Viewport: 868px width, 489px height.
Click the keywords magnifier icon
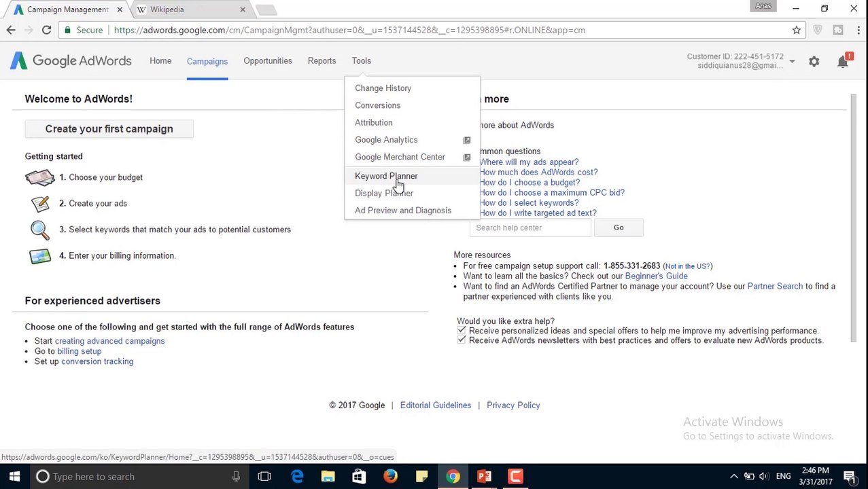tap(39, 230)
